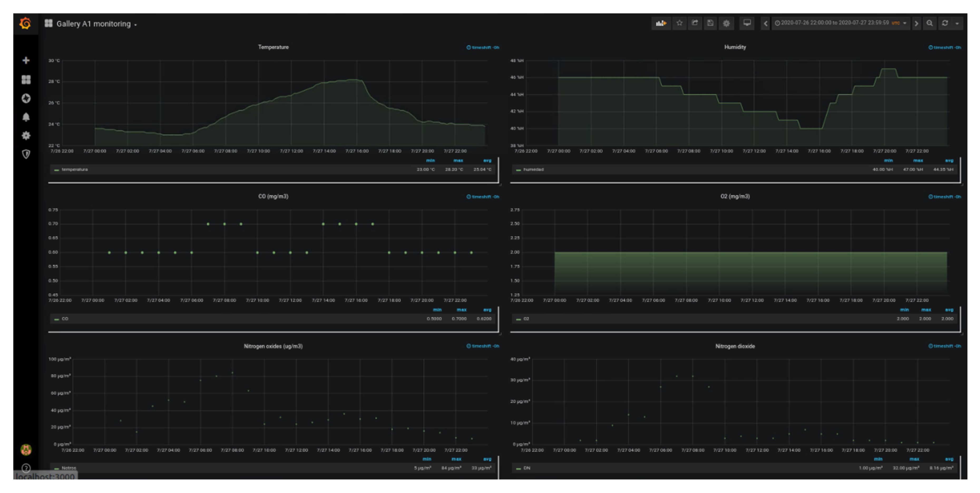980x493 pixels.
Task: Shift time range backward with left arrow
Action: pos(766,24)
